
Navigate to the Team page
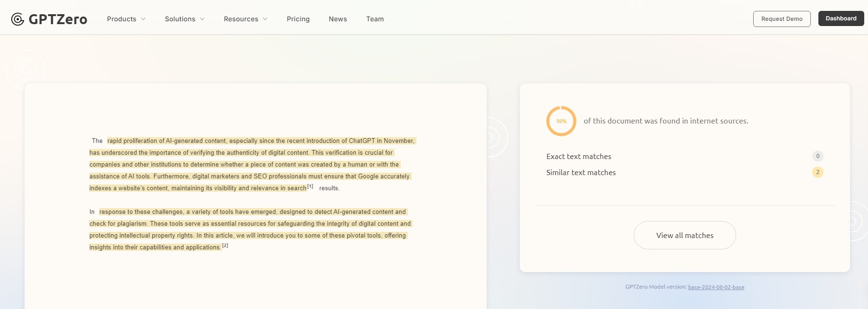[x=375, y=19]
